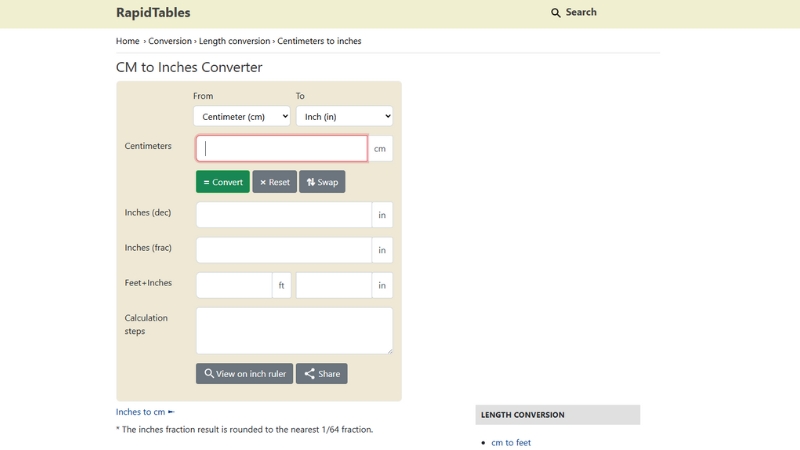
Task: Select the inches field beside feet
Action: [334, 285]
